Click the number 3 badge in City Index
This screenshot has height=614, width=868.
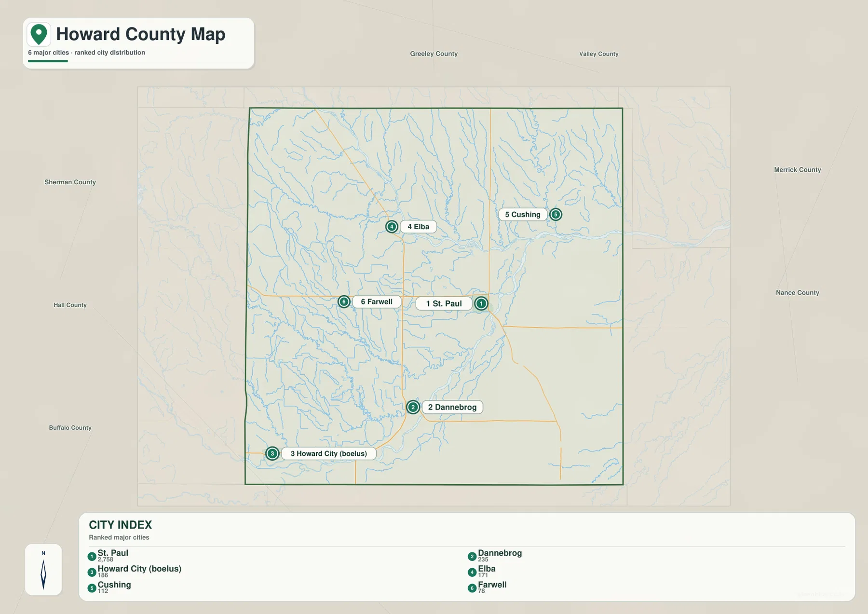[92, 573]
